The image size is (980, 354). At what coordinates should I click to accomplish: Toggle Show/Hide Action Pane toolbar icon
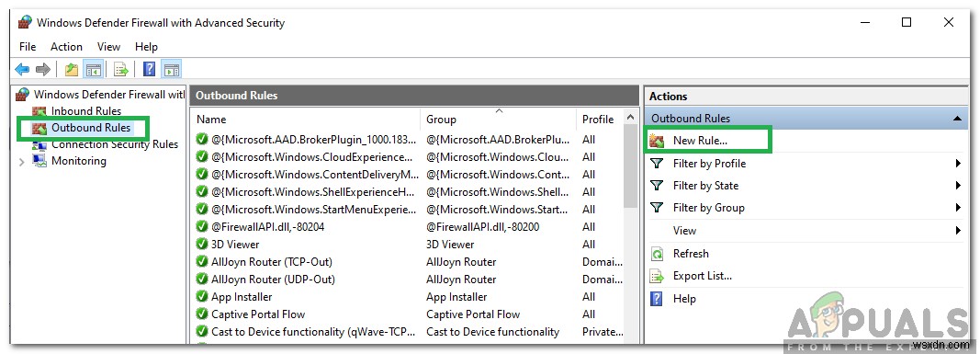(x=171, y=70)
